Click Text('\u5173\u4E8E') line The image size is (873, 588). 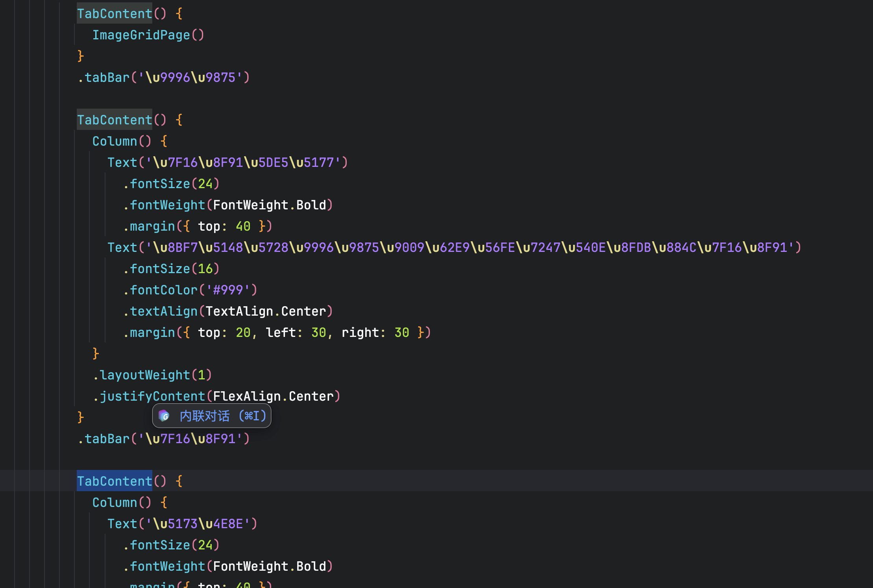pos(183,524)
